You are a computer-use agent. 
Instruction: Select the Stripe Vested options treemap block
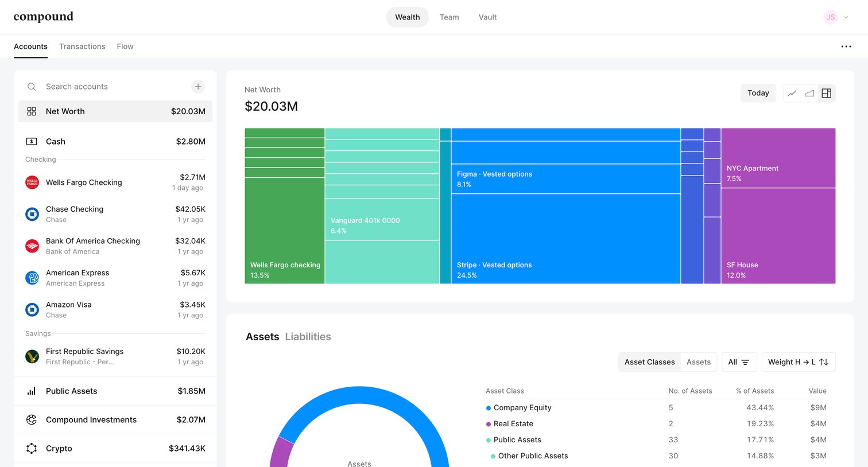(566, 239)
